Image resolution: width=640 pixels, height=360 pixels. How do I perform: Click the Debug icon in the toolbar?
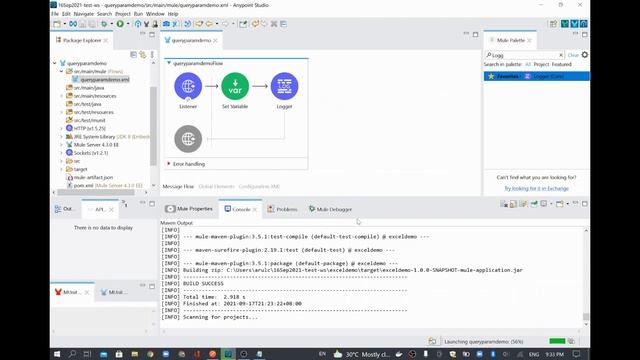pos(104,24)
